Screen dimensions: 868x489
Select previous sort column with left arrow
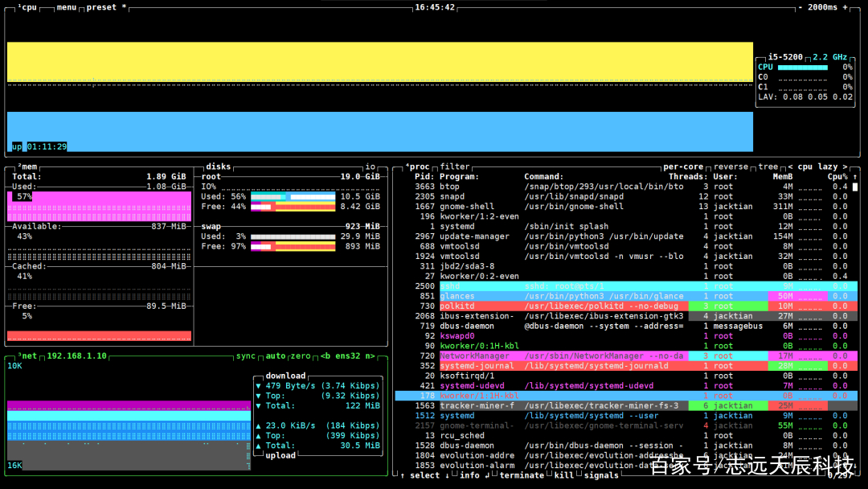click(790, 166)
